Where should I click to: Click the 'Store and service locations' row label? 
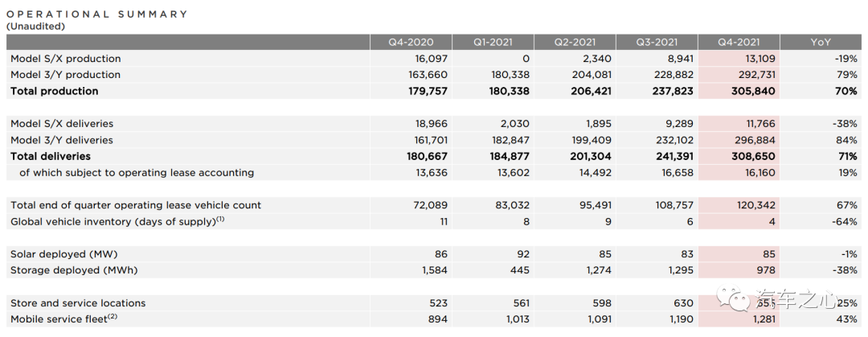pos(78,303)
